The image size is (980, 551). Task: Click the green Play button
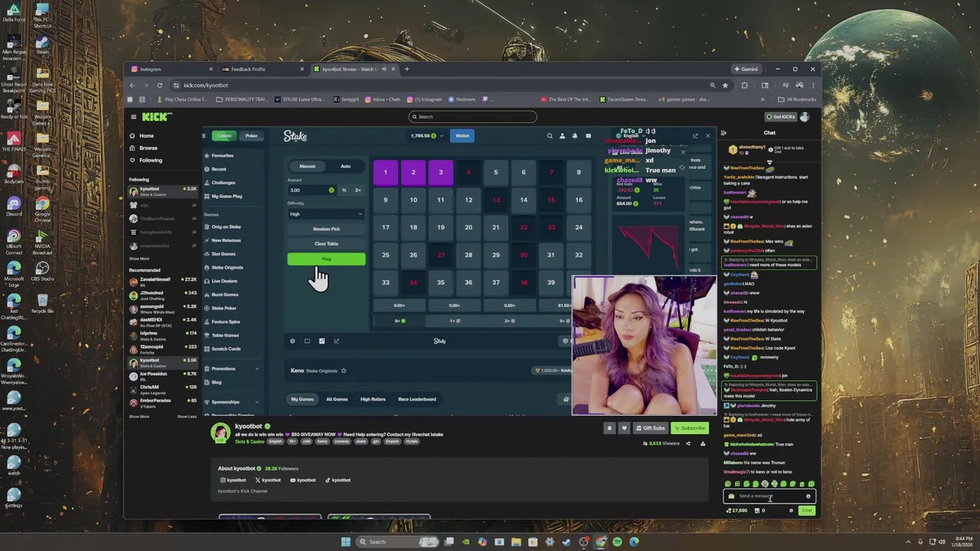pyautogui.click(x=326, y=259)
